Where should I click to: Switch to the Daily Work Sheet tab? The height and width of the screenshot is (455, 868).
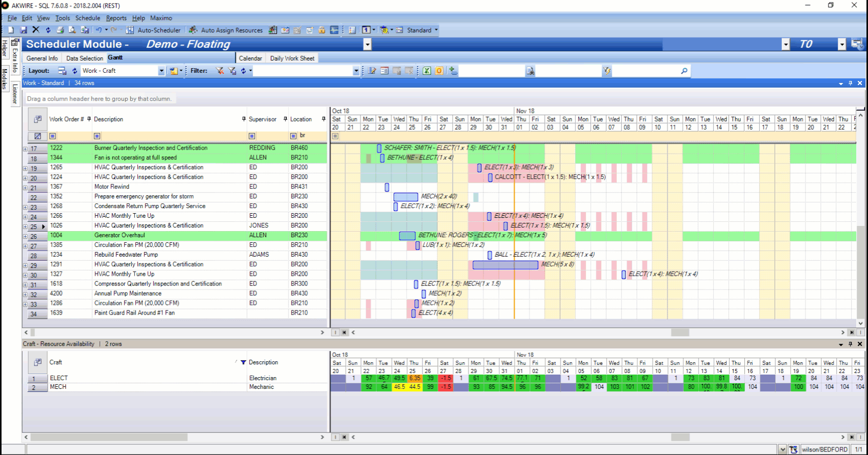coord(292,58)
